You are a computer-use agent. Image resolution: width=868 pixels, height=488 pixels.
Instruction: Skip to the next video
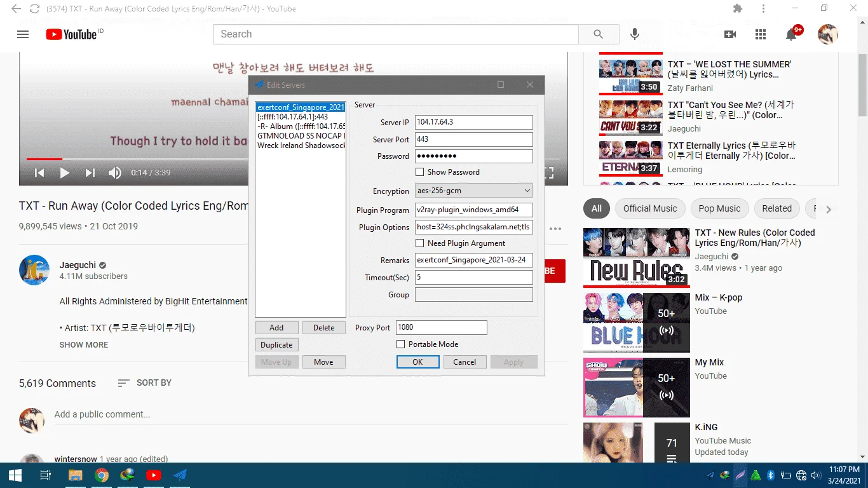tap(90, 173)
